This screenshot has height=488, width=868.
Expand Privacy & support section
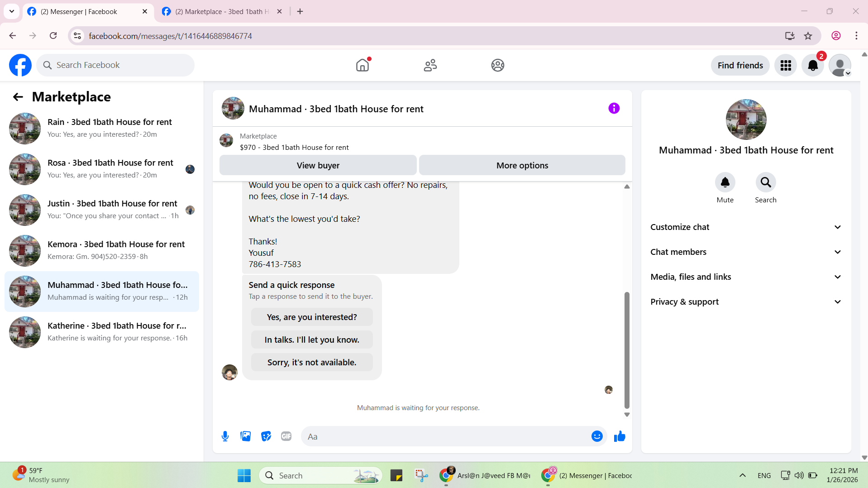click(x=746, y=302)
